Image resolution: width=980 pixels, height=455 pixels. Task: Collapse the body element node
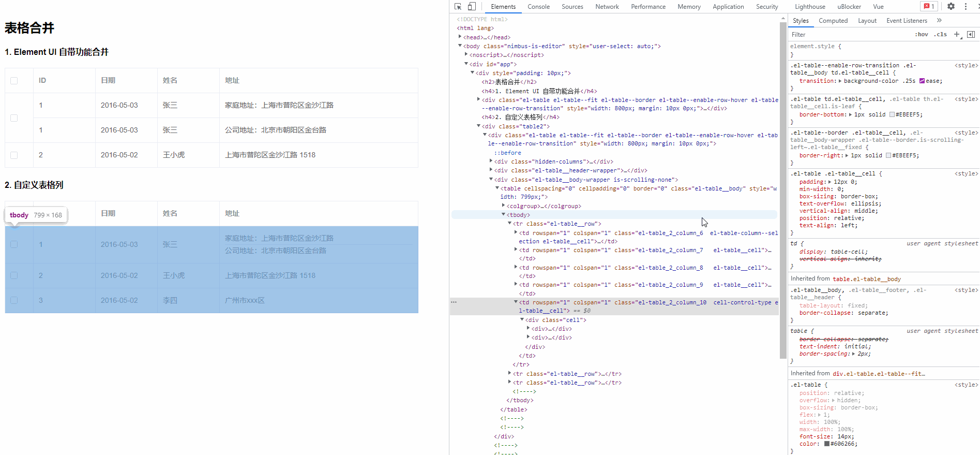coord(460,46)
